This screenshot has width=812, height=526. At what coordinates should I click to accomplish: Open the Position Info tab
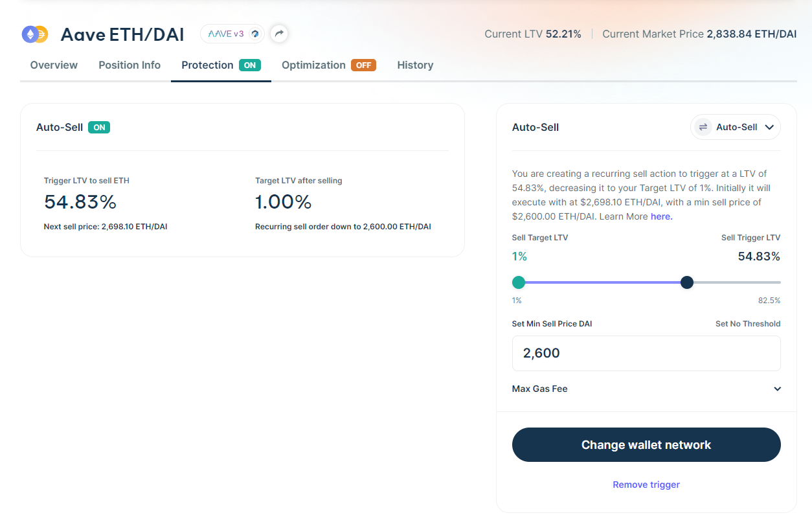coord(130,65)
